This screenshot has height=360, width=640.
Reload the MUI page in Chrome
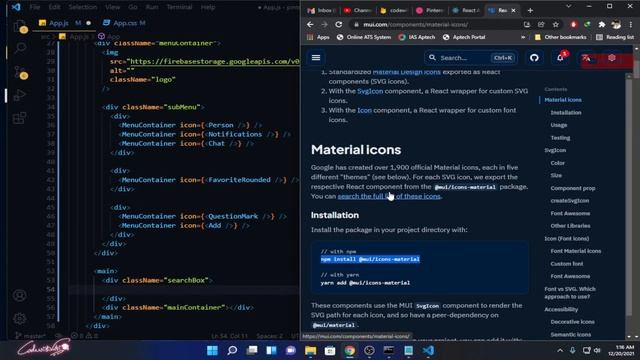tap(339, 24)
